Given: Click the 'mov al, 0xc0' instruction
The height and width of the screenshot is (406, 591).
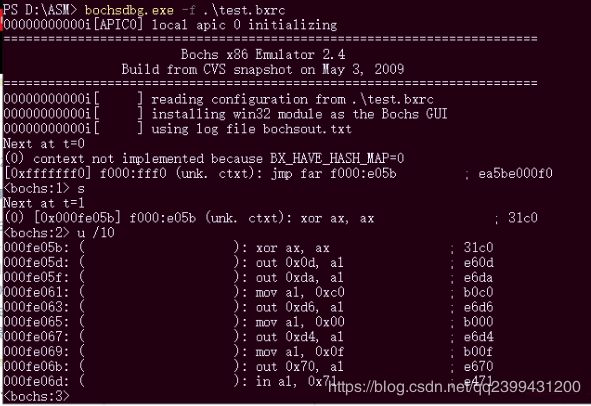Looking at the screenshot, I should pos(300,292).
